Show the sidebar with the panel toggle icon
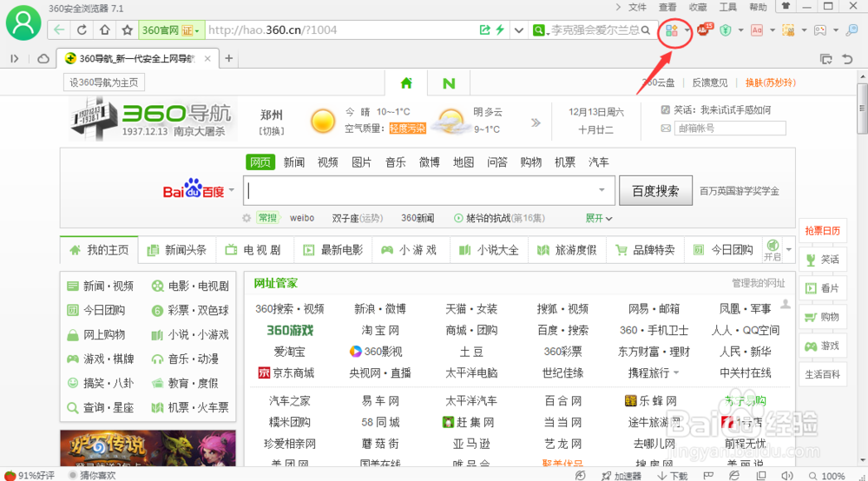This screenshot has width=868, height=481. [15, 59]
